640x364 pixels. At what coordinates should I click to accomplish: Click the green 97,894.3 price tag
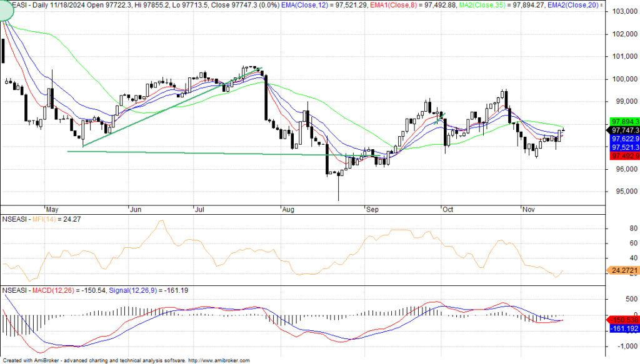click(622, 121)
